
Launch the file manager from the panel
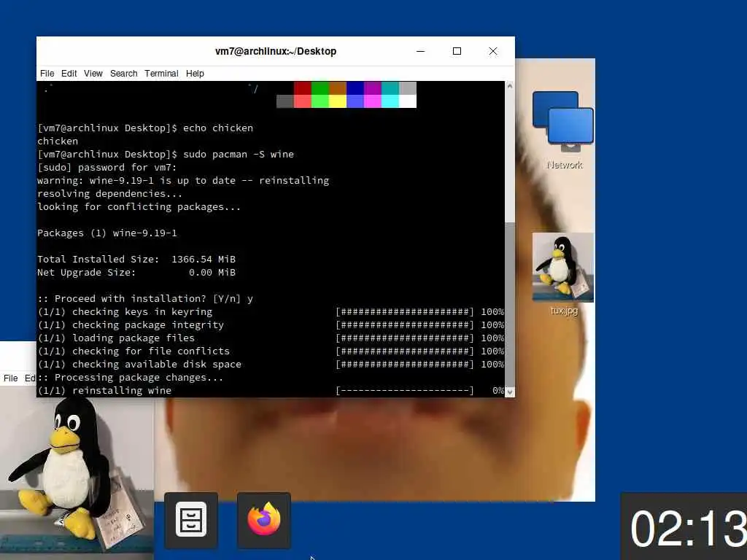point(191,519)
